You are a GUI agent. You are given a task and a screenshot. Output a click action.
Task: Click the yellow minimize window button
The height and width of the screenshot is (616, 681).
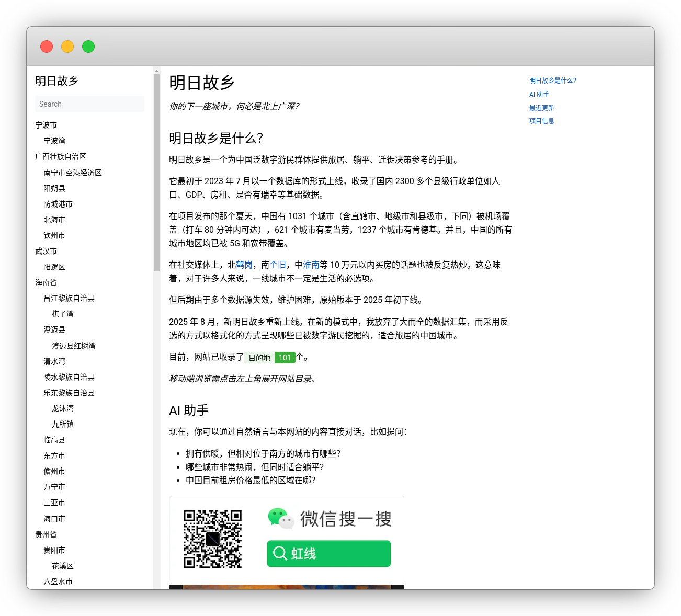[67, 47]
